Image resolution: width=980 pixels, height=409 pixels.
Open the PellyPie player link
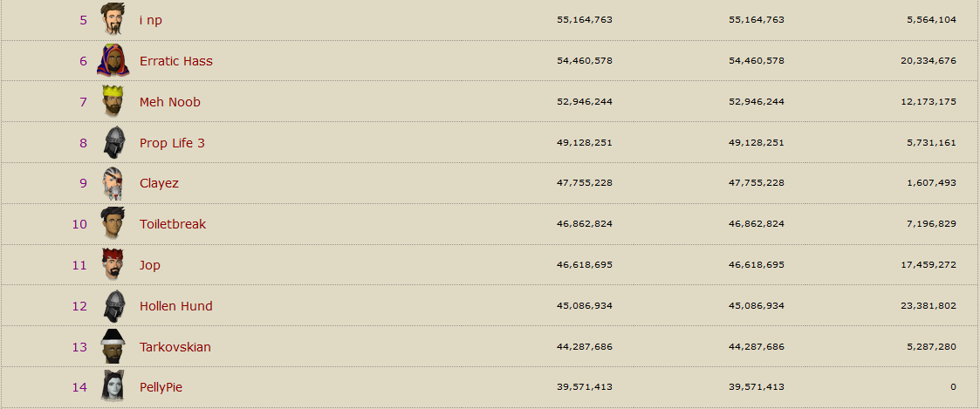[x=161, y=388]
